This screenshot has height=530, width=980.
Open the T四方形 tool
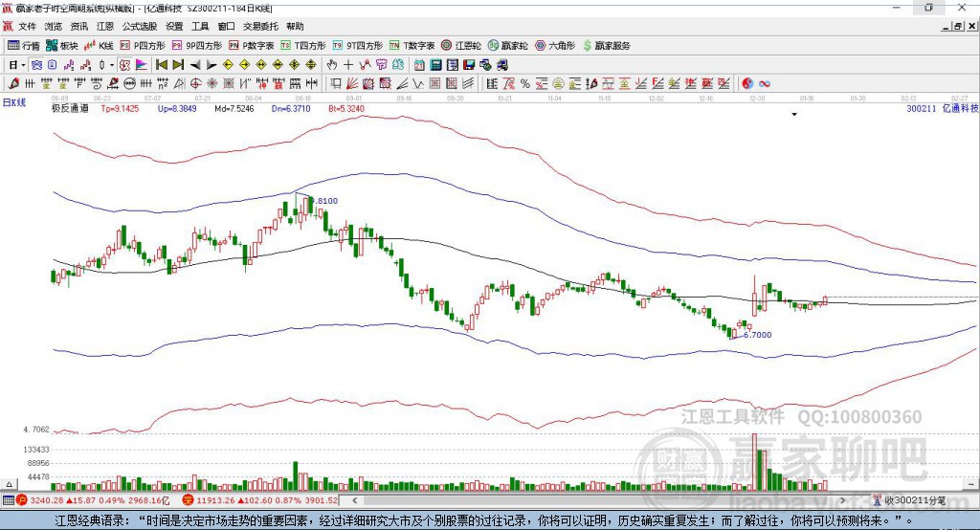click(303, 46)
